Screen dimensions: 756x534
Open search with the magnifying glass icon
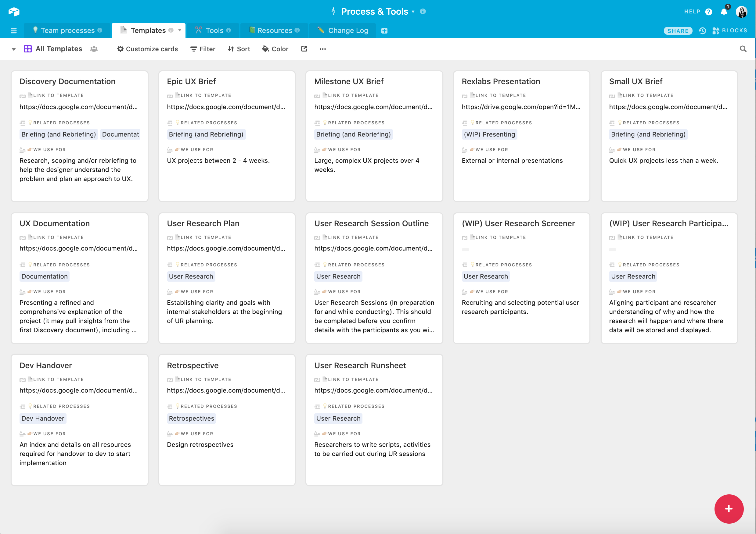(743, 49)
